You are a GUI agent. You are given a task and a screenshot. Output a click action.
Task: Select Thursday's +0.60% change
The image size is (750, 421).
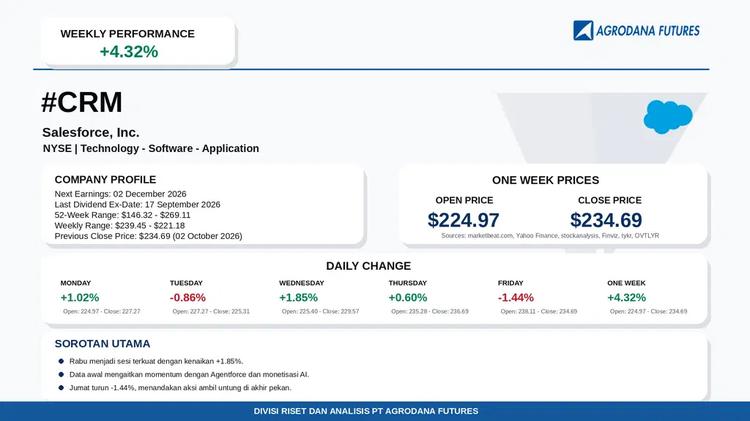(x=408, y=298)
